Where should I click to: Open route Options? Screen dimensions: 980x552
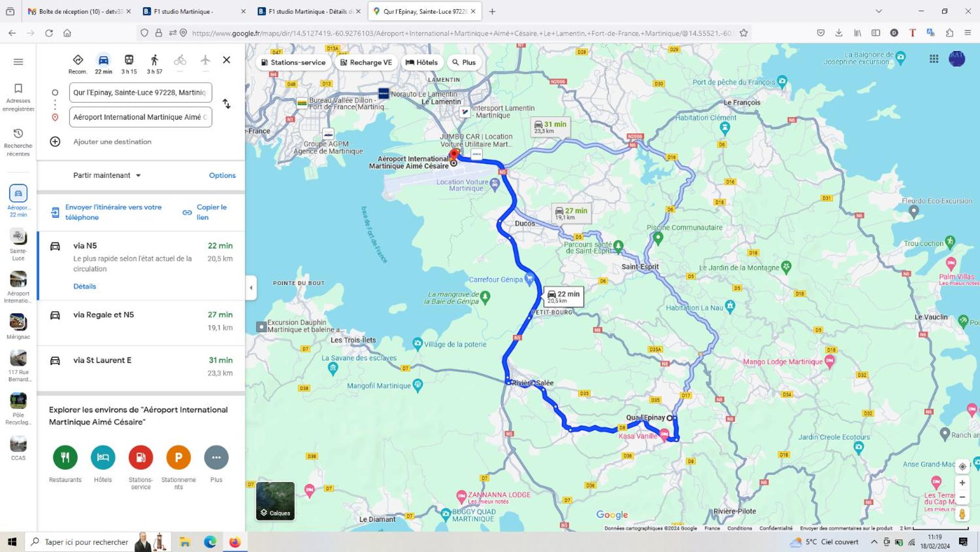[222, 175]
